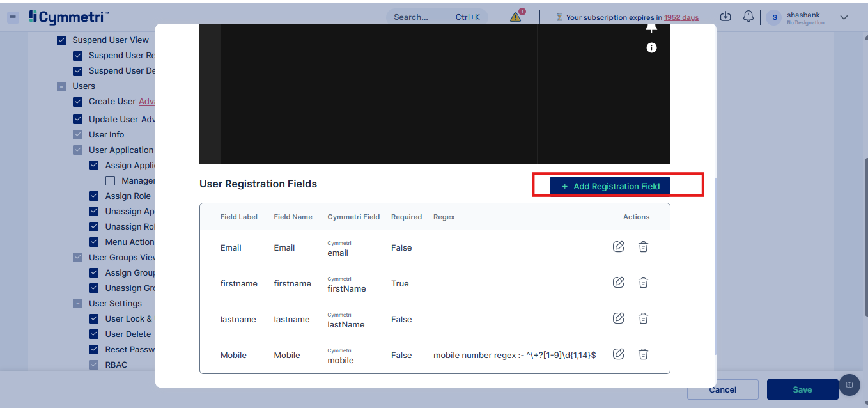This screenshot has width=868, height=408.
Task: Open Advanced link next to Create User
Action: coord(147,102)
